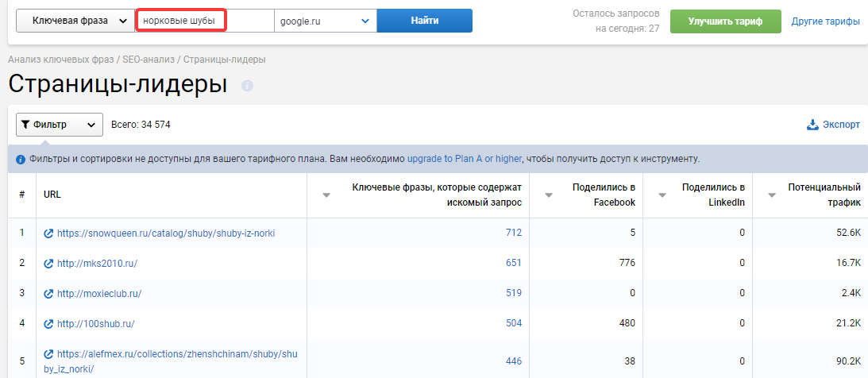The image size is (868, 378).
Task: Click keyword count 446
Action: 514,361
